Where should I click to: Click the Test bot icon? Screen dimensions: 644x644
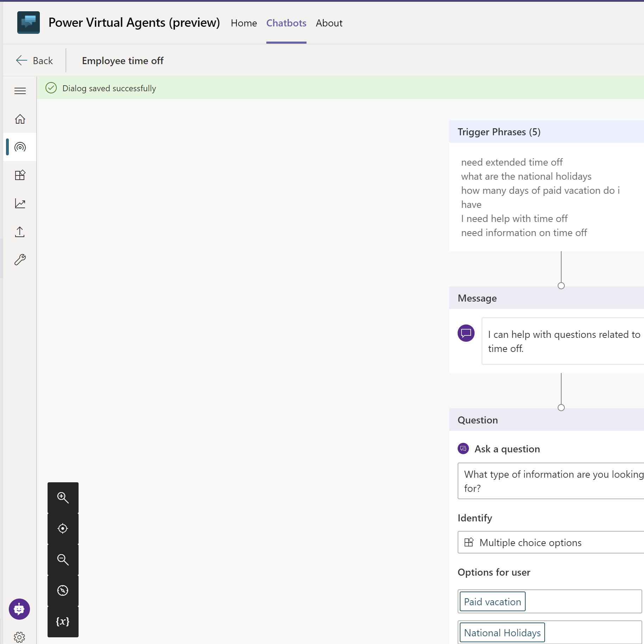[x=19, y=609]
